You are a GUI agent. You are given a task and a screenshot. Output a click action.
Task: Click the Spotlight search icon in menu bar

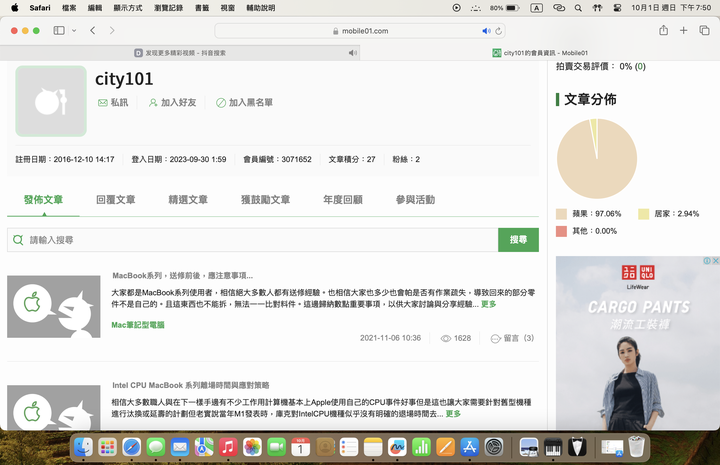click(578, 8)
